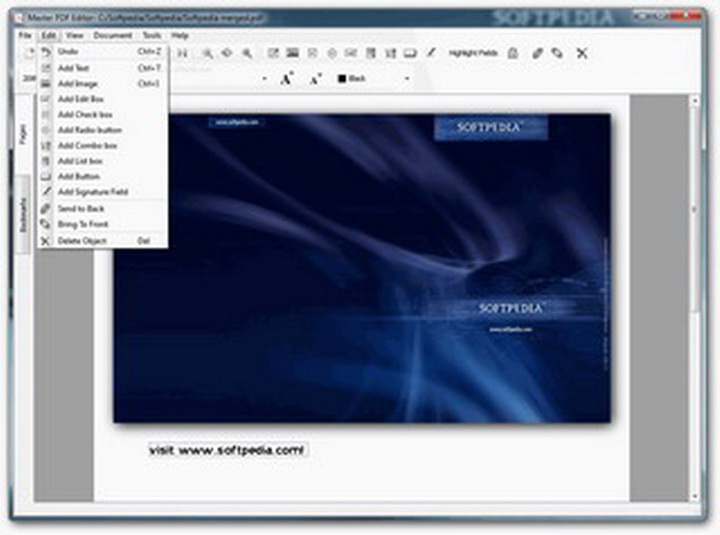This screenshot has width=720, height=535.
Task: Choose Add Edit Box menu entry
Action: pyautogui.click(x=103, y=99)
